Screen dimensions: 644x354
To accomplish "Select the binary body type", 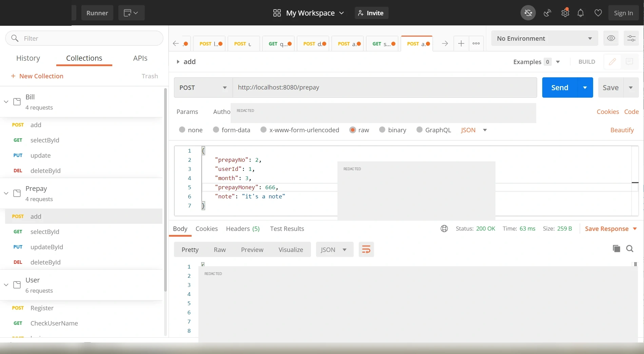I will pyautogui.click(x=382, y=130).
